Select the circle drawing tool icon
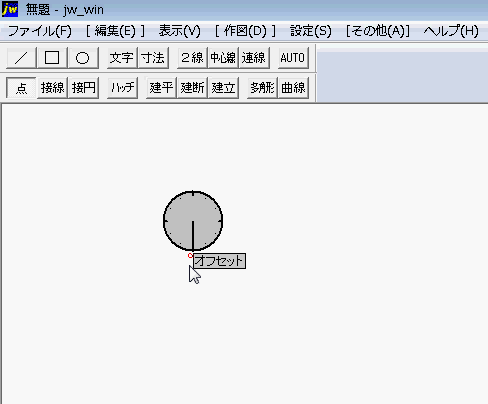488x404 pixels. [x=83, y=58]
